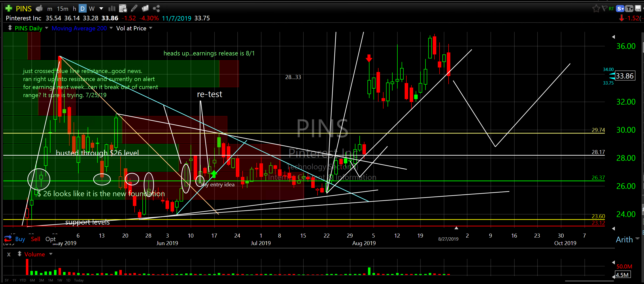Expand the Volume pane dropdown arrow

coord(51,254)
